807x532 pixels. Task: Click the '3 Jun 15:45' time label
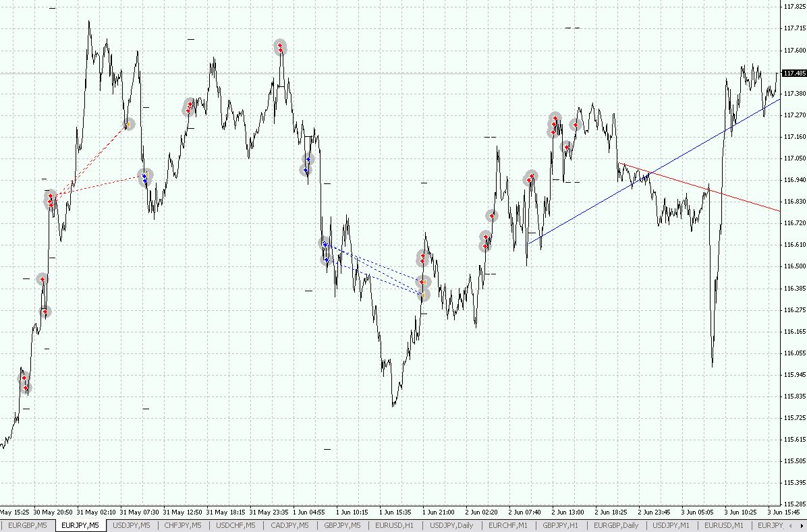tap(783, 512)
